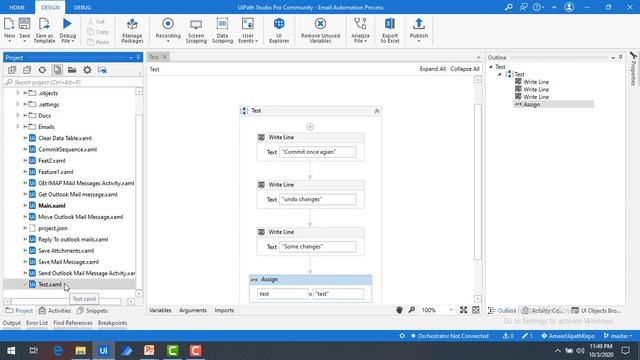
Task: Open the search icon in the title bar
Action: pos(509,7)
